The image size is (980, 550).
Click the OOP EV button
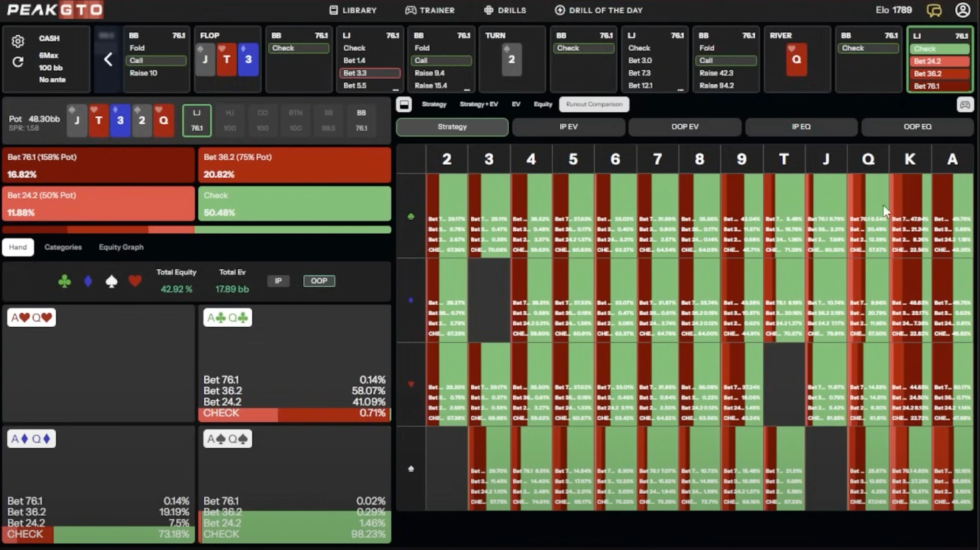pos(684,127)
